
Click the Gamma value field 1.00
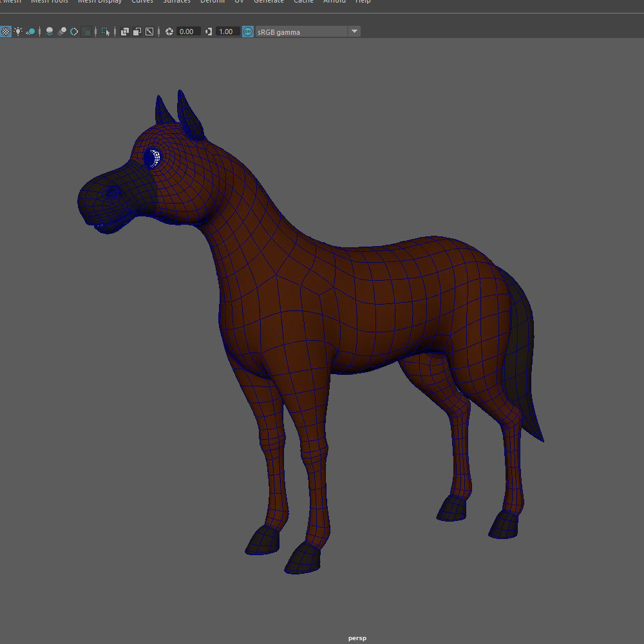pos(228,32)
